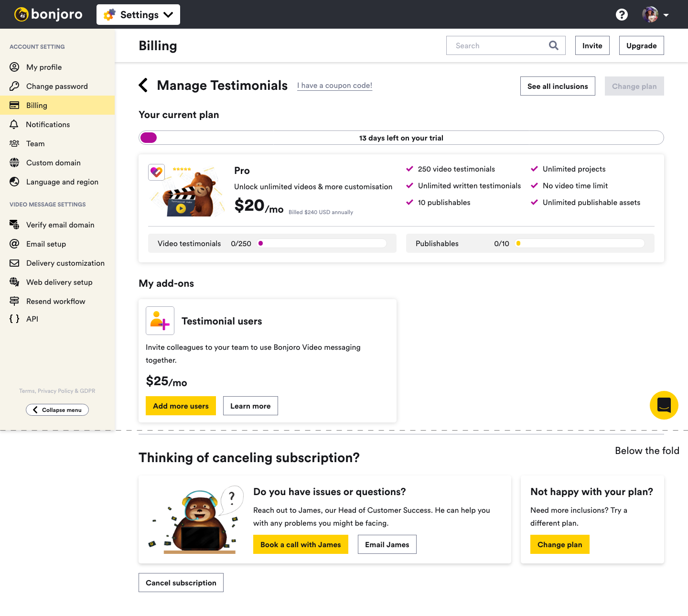Click the Unlimited projects feature text

click(574, 169)
